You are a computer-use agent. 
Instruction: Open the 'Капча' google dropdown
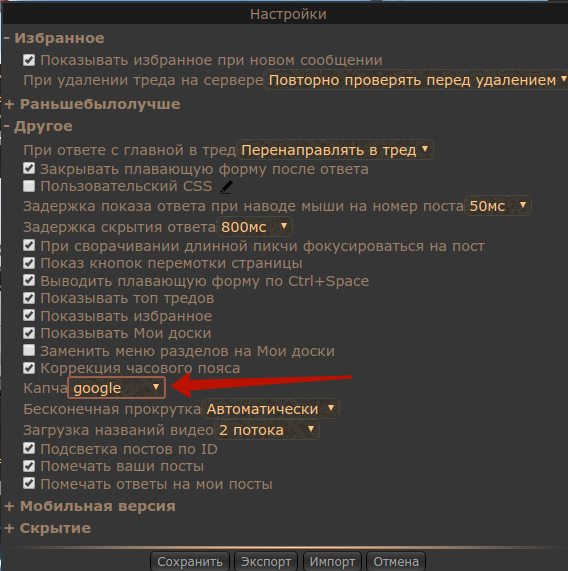tap(117, 388)
